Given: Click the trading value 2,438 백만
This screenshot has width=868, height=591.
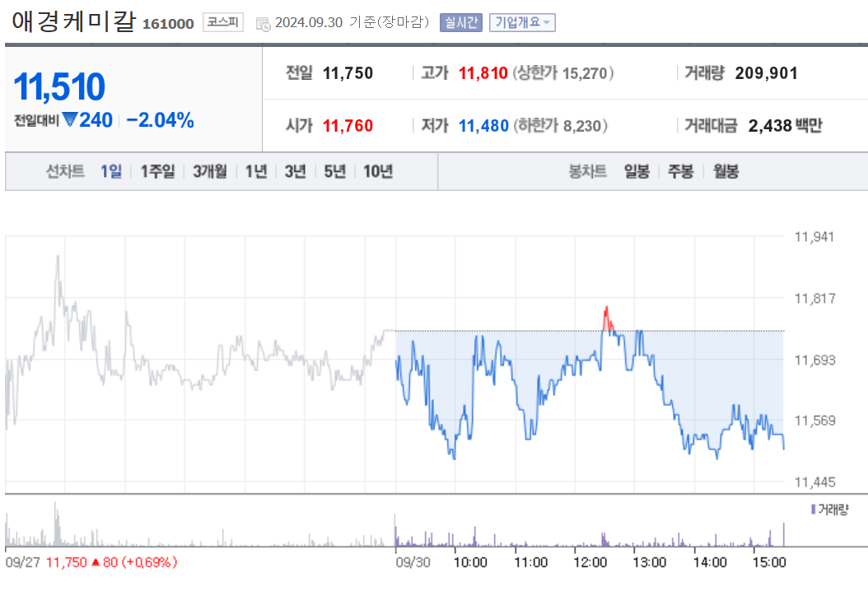Looking at the screenshot, I should (785, 126).
